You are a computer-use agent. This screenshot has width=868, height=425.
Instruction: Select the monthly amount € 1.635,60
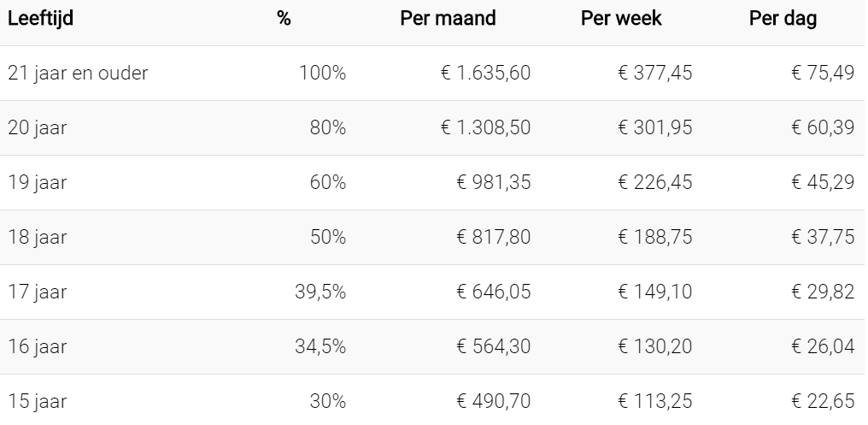(x=485, y=74)
